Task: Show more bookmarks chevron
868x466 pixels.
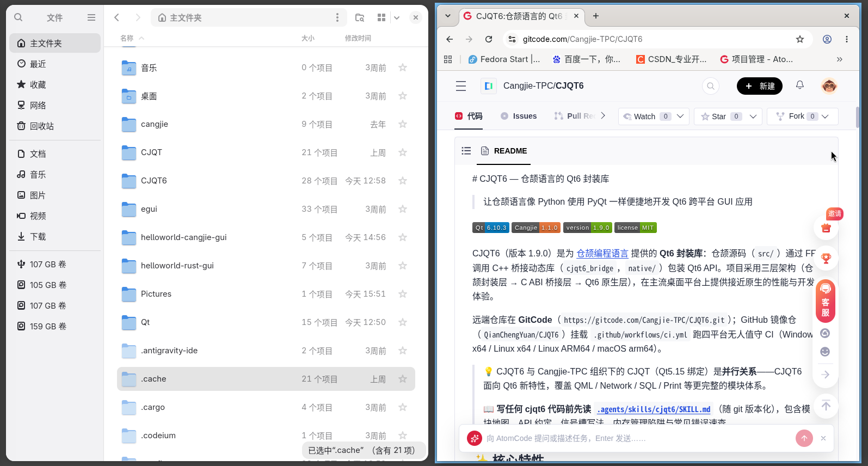Action: [x=840, y=59]
